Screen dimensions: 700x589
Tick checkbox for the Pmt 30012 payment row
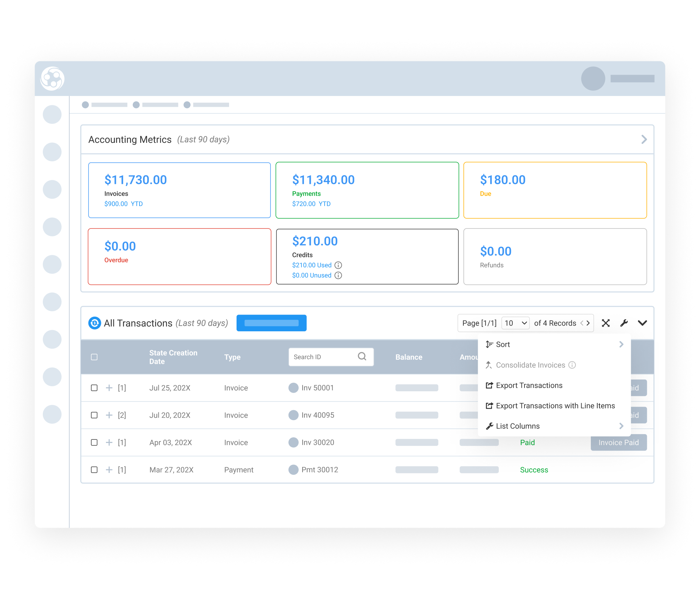pos(94,470)
